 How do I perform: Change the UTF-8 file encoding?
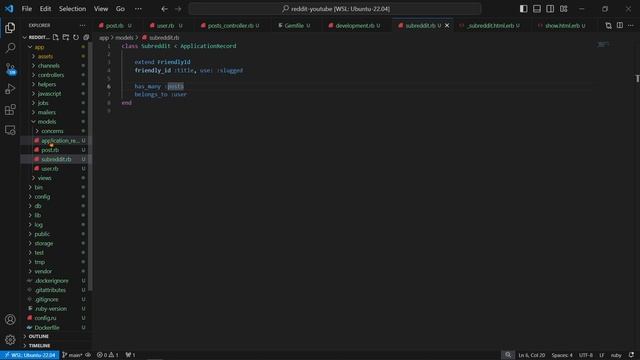click(x=586, y=355)
